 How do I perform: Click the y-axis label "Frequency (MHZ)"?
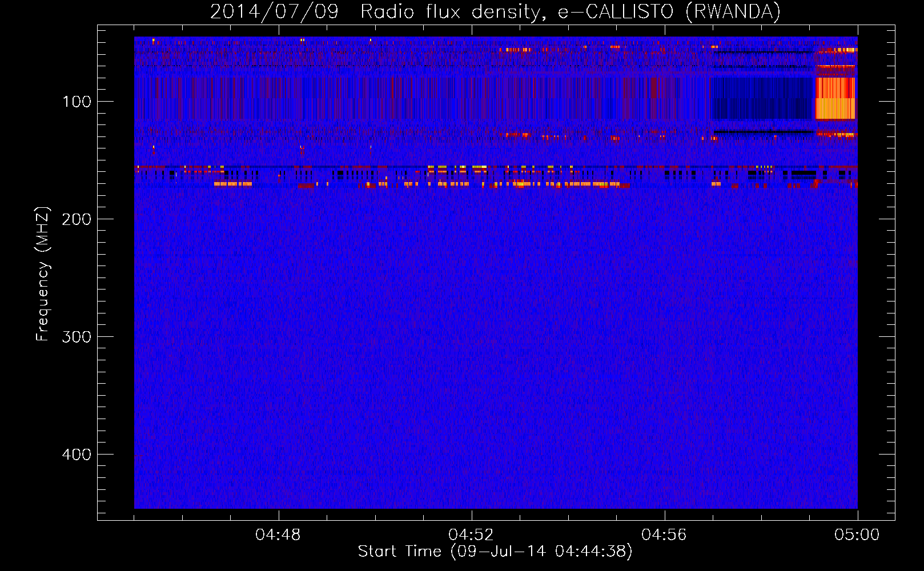pos(43,274)
